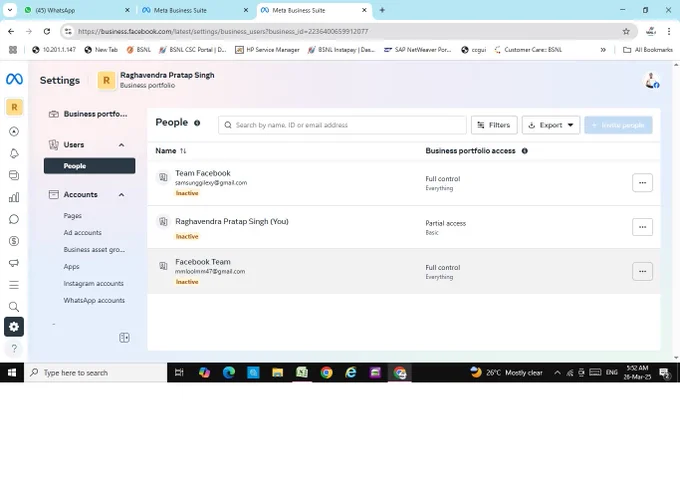Click the Settings gear icon in sidebar
Screen dimensions: 680x495
(x=14, y=327)
